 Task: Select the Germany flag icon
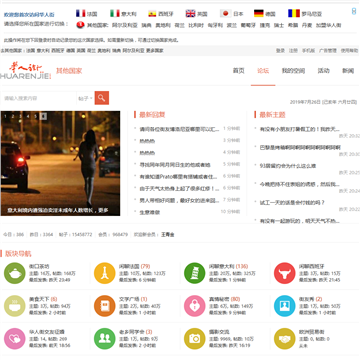point(259,14)
